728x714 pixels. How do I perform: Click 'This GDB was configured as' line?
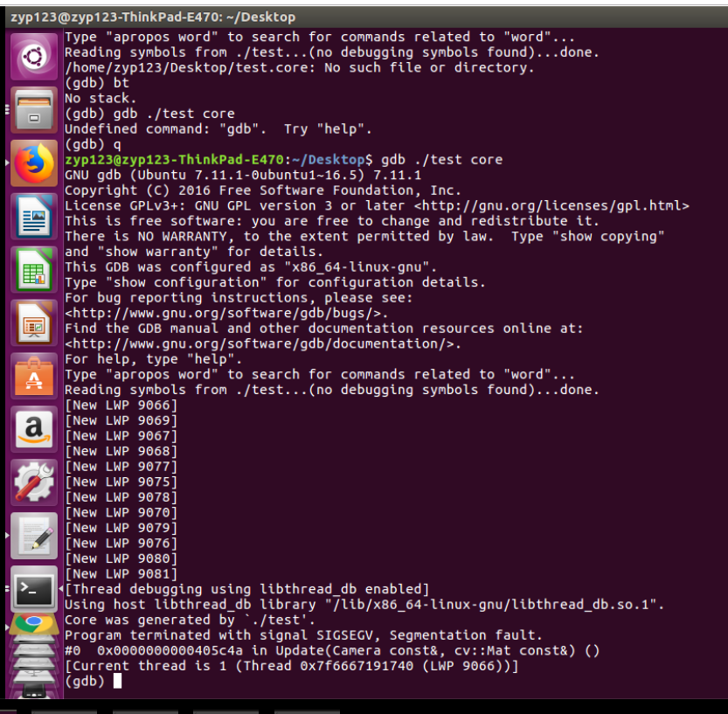coord(251,267)
